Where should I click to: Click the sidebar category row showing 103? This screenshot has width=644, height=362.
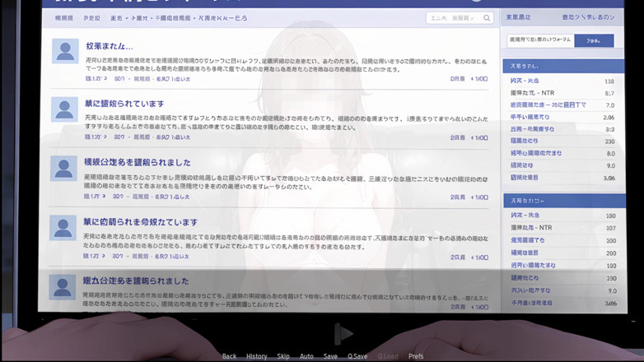tap(563, 266)
